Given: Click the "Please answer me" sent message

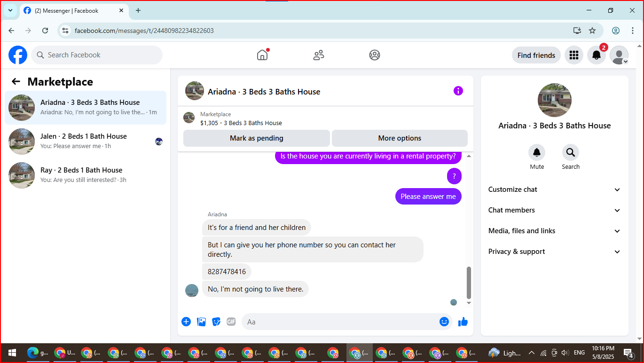Looking at the screenshot, I should pos(428,197).
